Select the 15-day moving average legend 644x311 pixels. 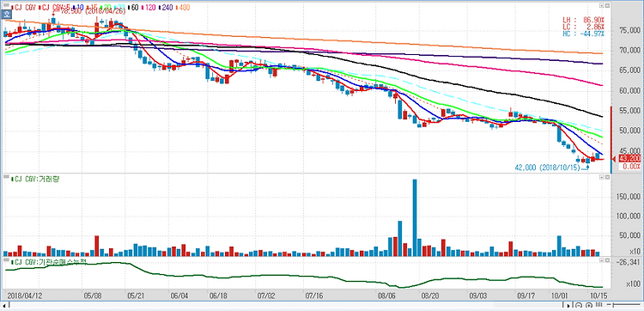coord(93,8)
